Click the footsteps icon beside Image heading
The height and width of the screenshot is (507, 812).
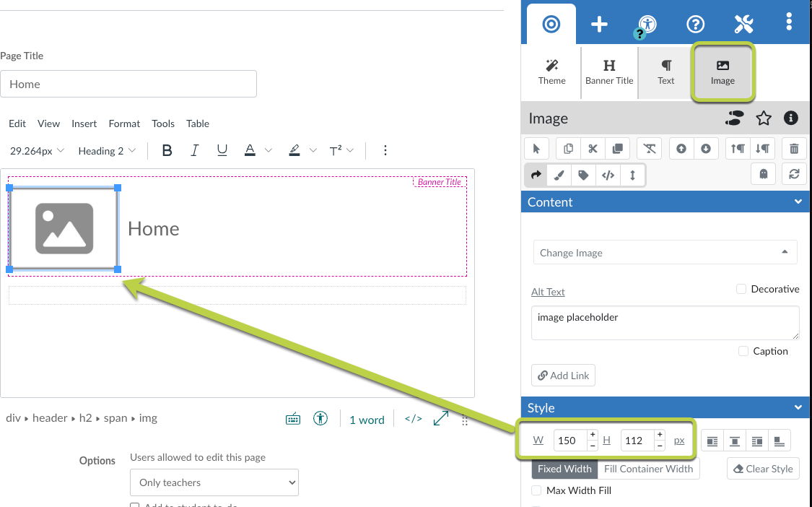pyautogui.click(x=735, y=118)
